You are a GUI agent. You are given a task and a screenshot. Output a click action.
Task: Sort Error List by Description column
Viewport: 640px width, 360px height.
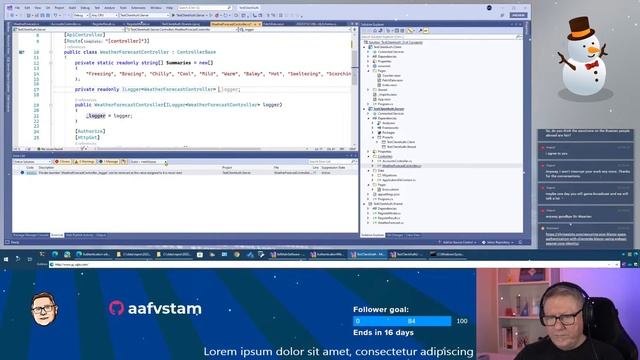click(46, 168)
